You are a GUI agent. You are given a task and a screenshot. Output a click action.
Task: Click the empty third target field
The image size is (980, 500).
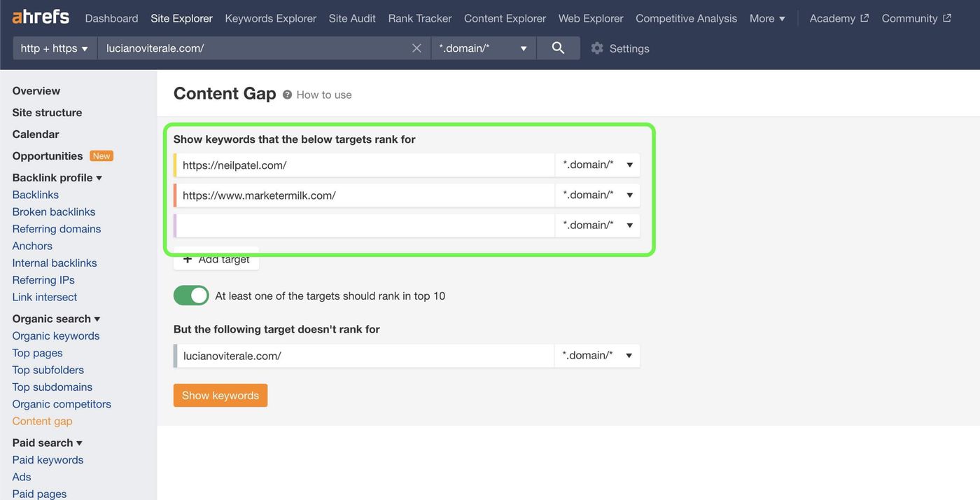[364, 225]
